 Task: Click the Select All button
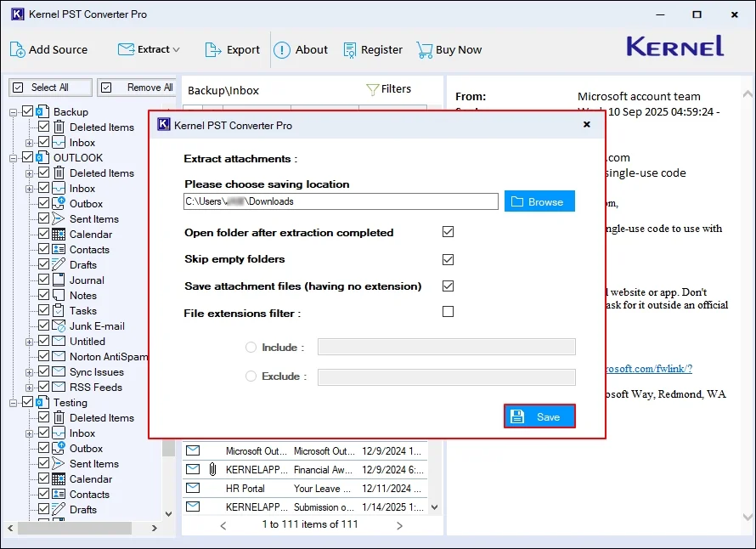click(50, 88)
